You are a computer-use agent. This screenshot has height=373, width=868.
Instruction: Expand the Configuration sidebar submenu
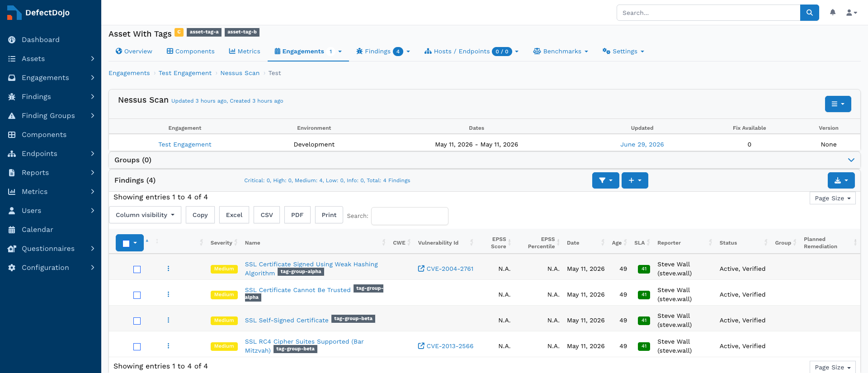pyautogui.click(x=92, y=268)
